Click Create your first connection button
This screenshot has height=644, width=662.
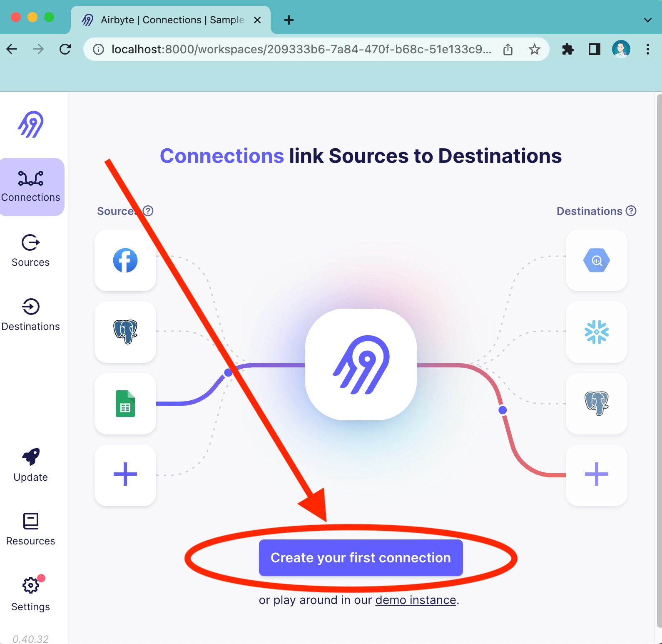(x=361, y=558)
